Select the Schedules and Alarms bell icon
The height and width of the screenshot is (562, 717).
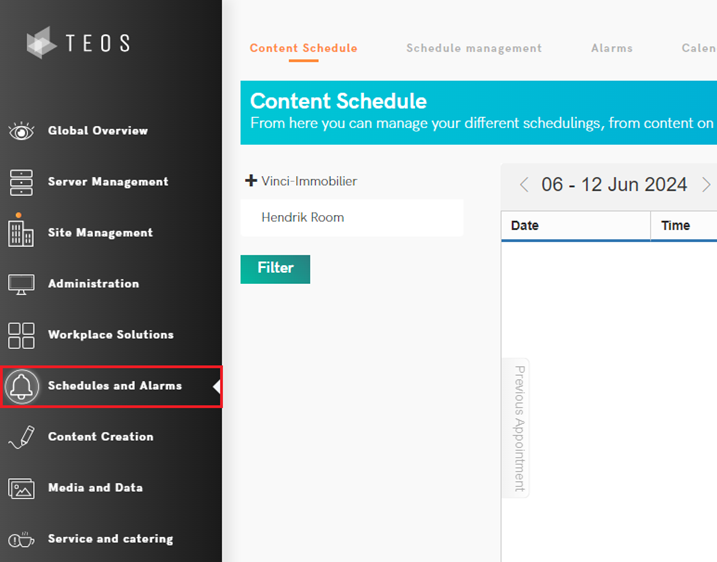[22, 386]
